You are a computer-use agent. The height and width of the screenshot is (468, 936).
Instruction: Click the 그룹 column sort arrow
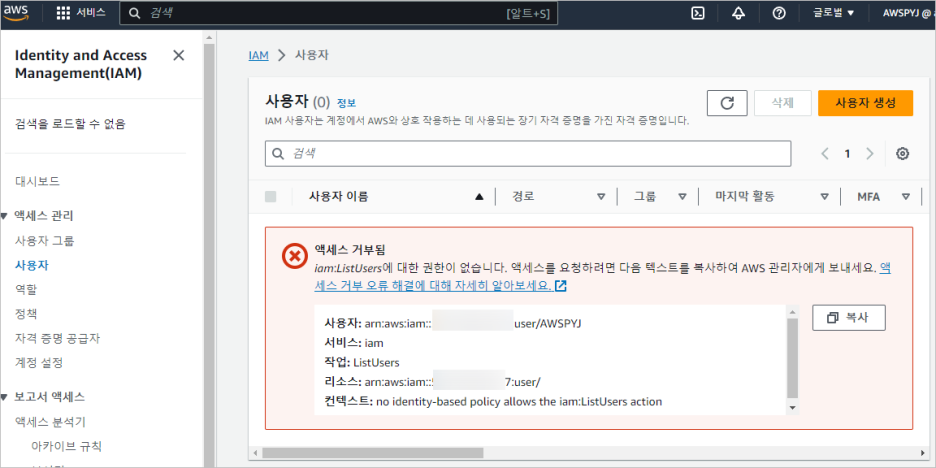coord(682,196)
